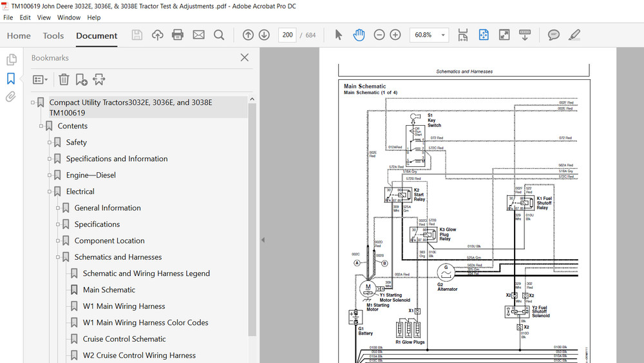Collapse the Compact Utility Tractors root bookmark
Image resolution: width=644 pixels, height=363 pixels.
coord(33,103)
